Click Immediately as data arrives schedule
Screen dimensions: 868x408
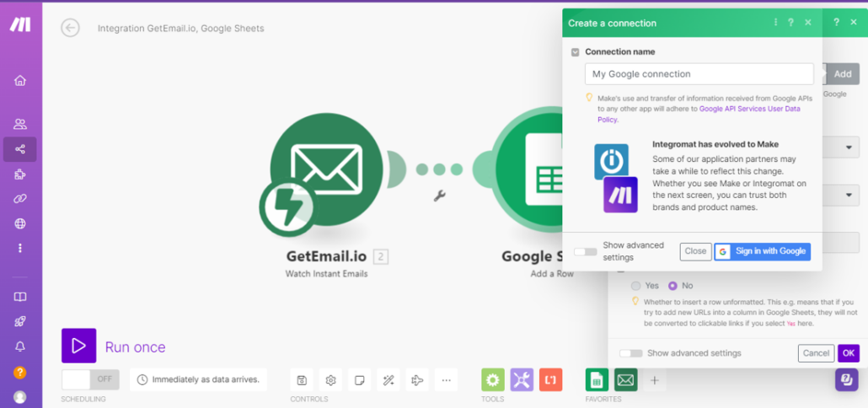click(198, 380)
